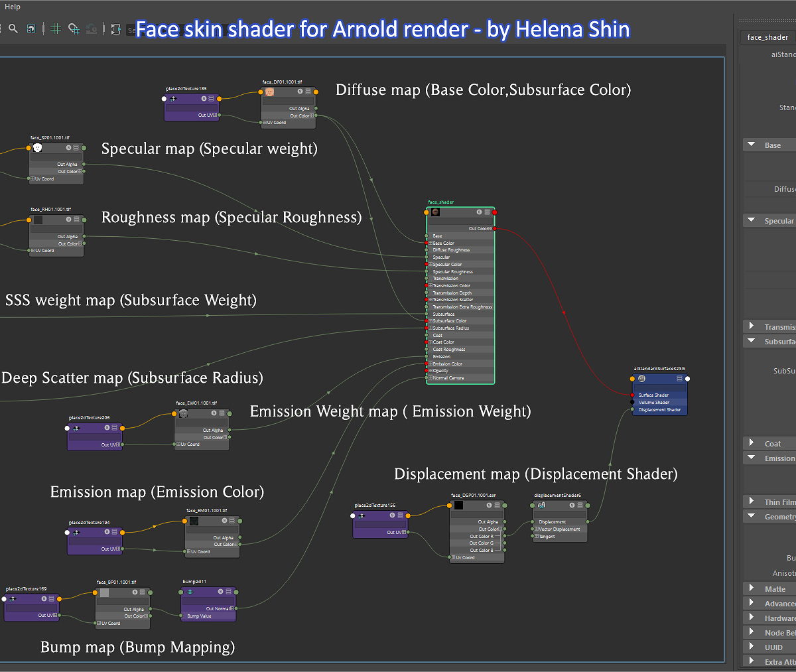Expand Transmission Color plus on face_shader

(431, 286)
